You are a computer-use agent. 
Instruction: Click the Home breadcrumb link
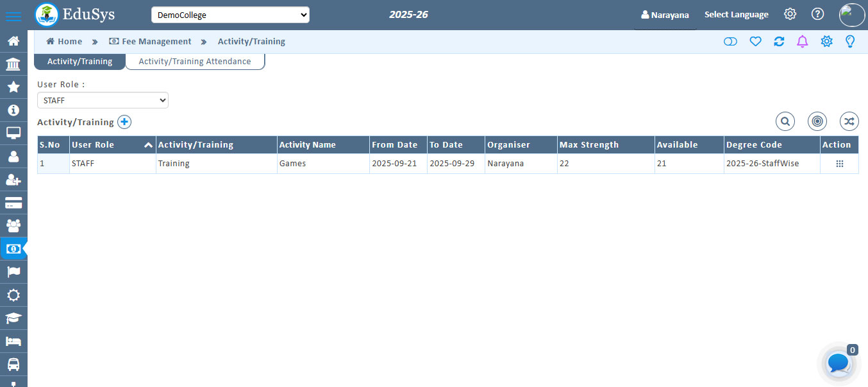tap(64, 42)
